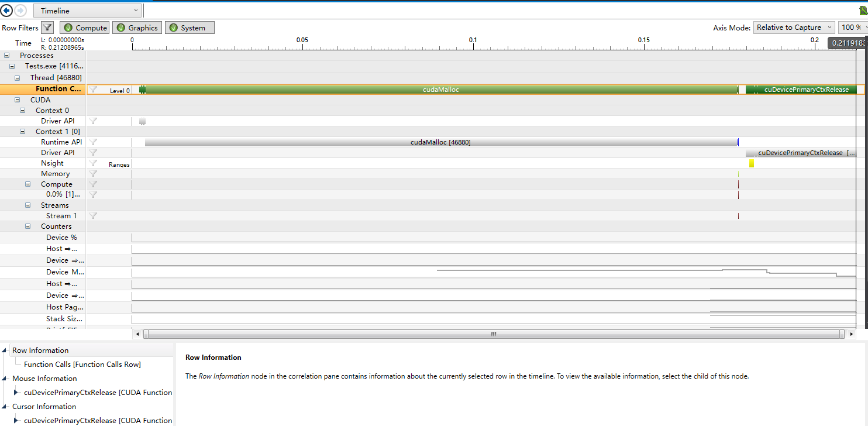Collapse the CUDA node
868x426 pixels.
tap(18, 100)
